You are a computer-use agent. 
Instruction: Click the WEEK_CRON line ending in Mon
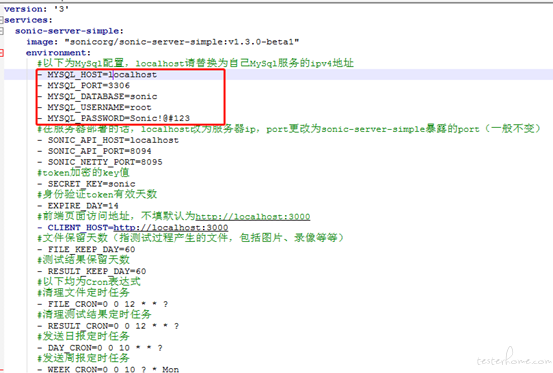(x=109, y=369)
